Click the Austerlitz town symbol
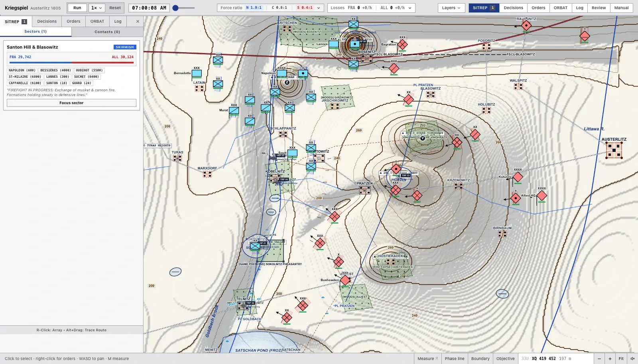Screen dimensions: 638x364 [614, 150]
